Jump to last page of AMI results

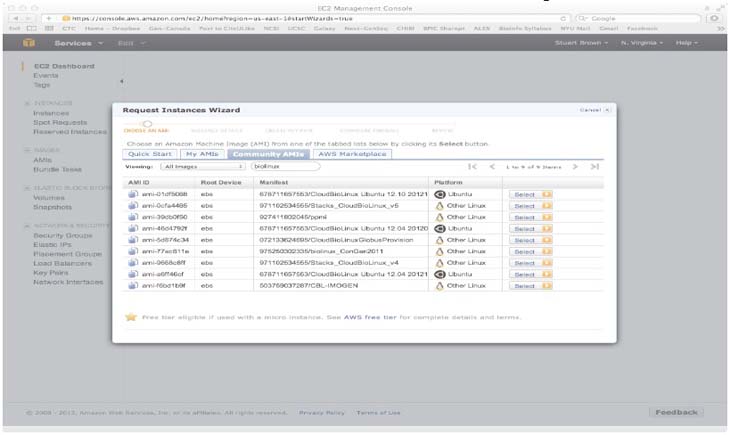[595, 167]
